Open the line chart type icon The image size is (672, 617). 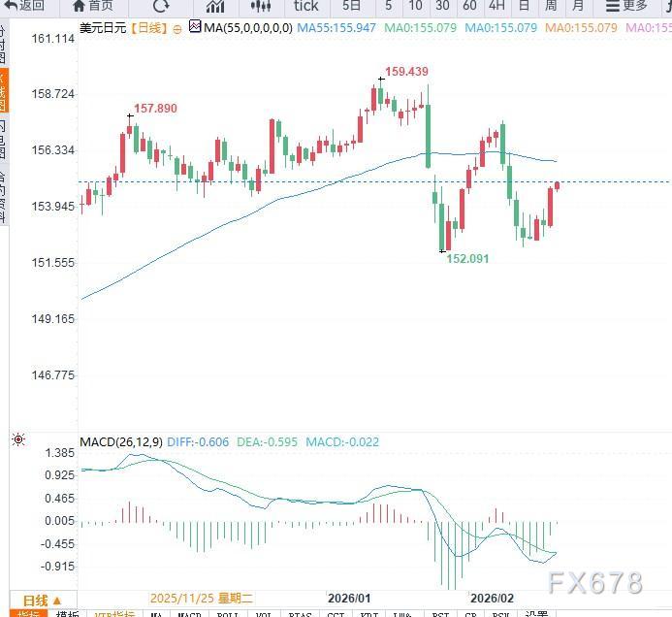point(214,6)
